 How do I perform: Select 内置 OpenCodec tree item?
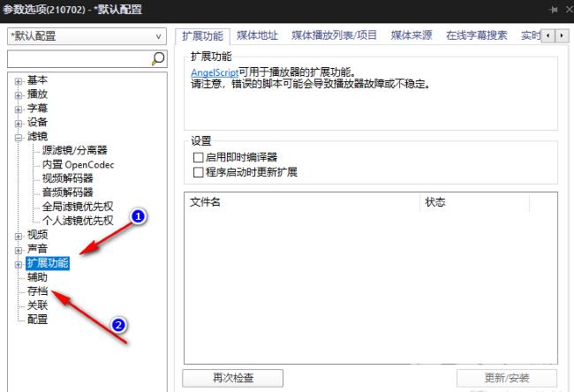78,164
